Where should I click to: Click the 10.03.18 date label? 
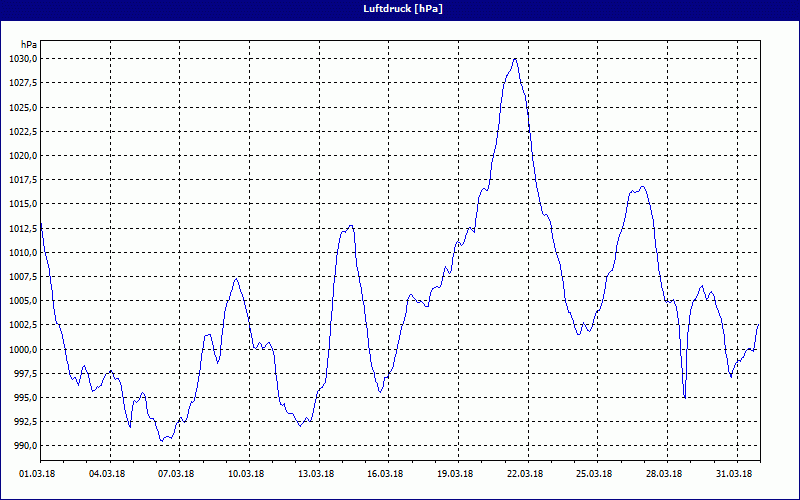[246, 474]
